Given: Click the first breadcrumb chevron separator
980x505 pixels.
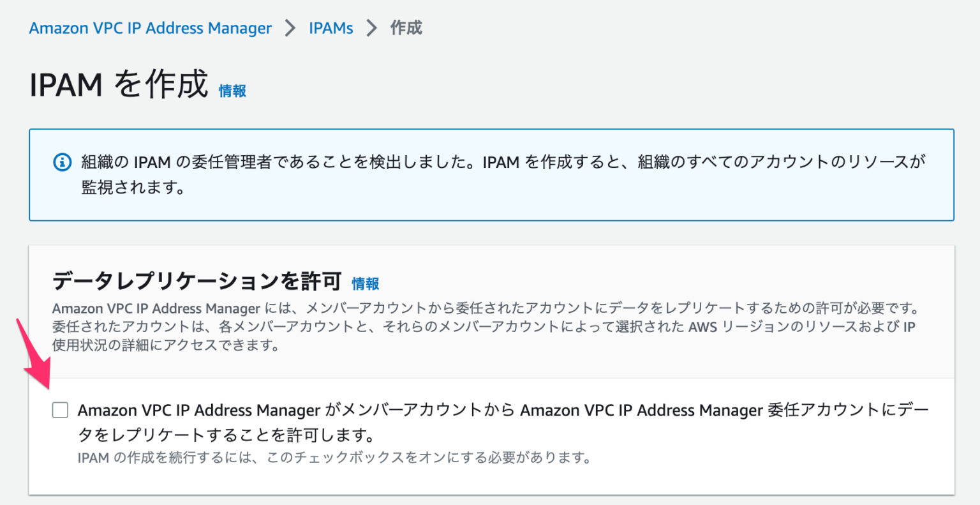Looking at the screenshot, I should [x=290, y=27].
